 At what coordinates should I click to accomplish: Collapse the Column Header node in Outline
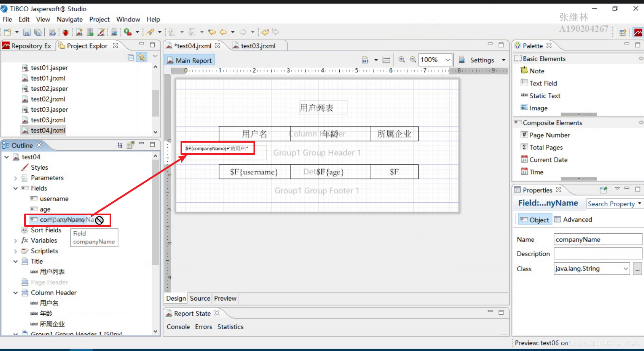pyautogui.click(x=15, y=293)
